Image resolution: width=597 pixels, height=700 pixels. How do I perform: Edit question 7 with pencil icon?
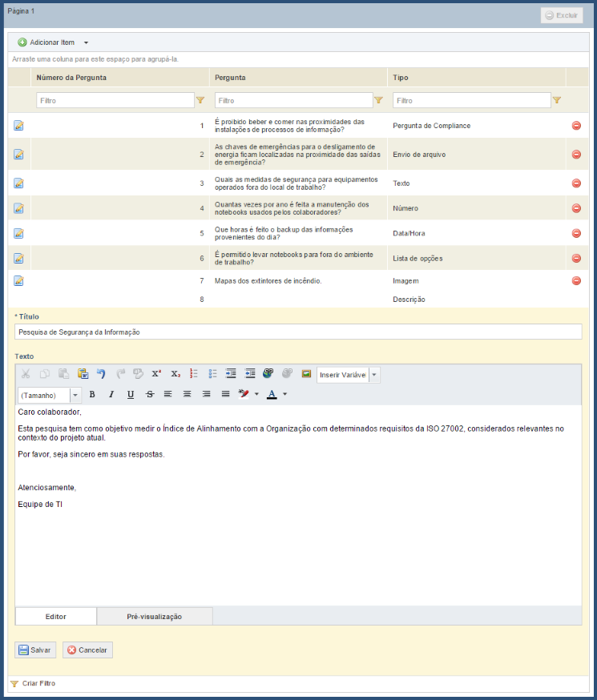18,281
